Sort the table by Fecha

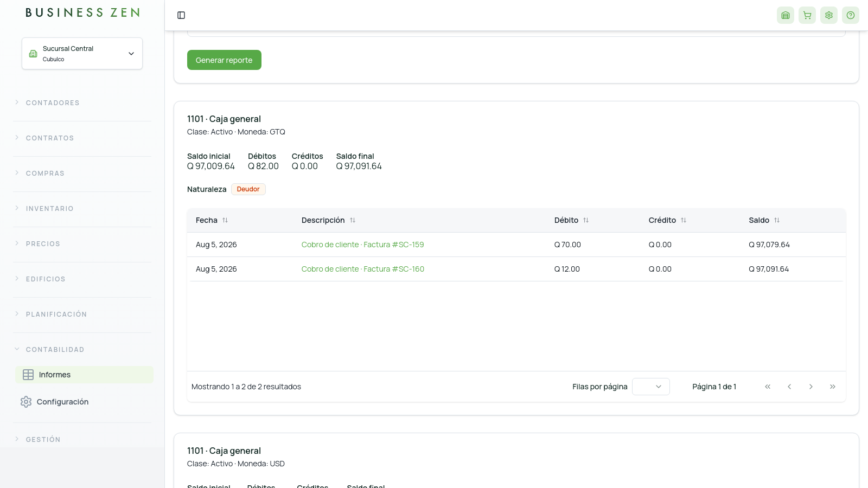[x=212, y=220]
